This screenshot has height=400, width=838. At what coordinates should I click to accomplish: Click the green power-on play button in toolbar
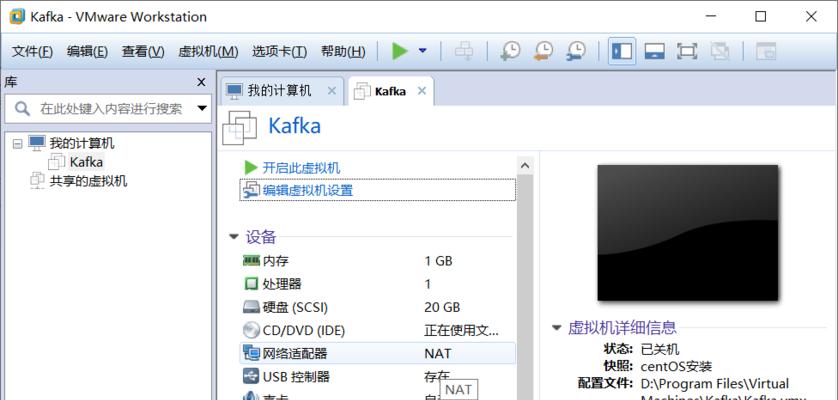[x=400, y=51]
